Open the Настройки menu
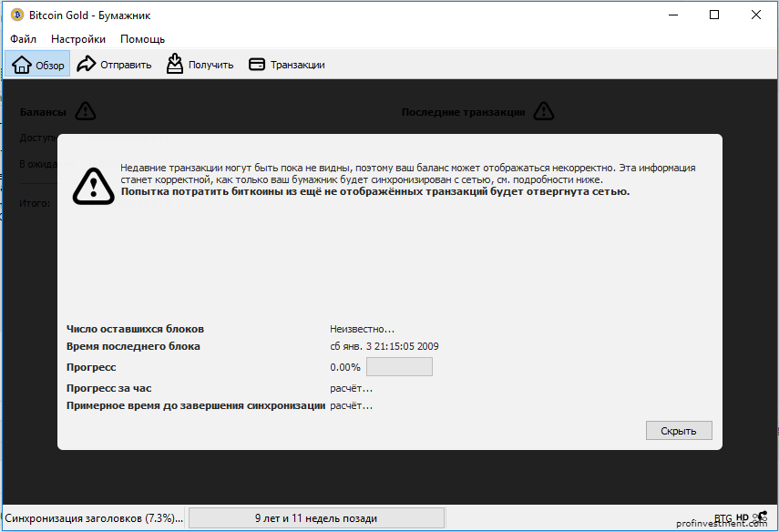The width and height of the screenshot is (779, 532). click(78, 39)
